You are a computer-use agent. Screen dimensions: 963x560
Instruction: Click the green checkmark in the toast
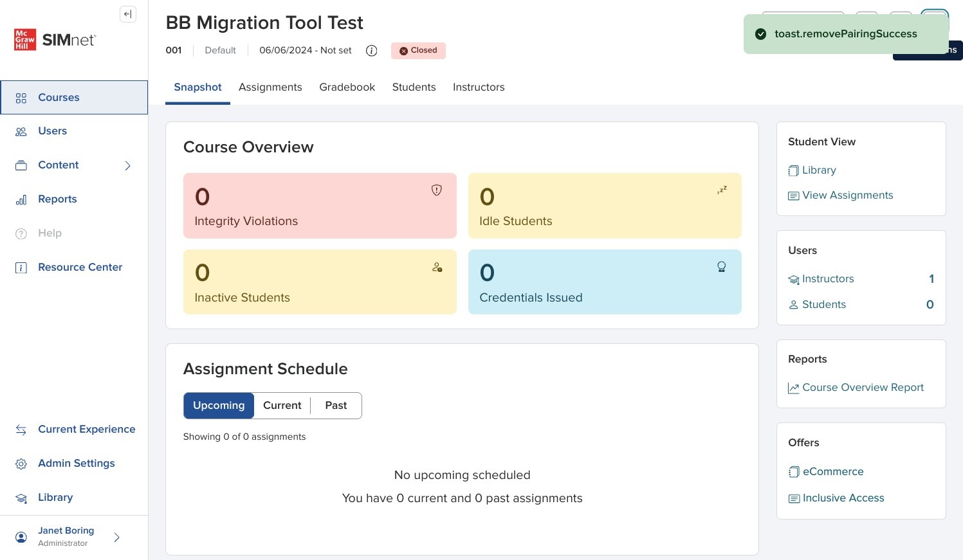[x=760, y=34]
